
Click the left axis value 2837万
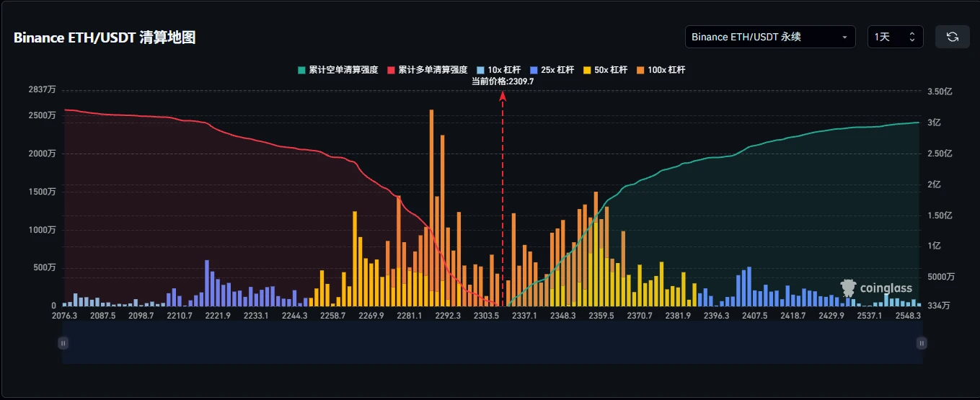point(43,90)
